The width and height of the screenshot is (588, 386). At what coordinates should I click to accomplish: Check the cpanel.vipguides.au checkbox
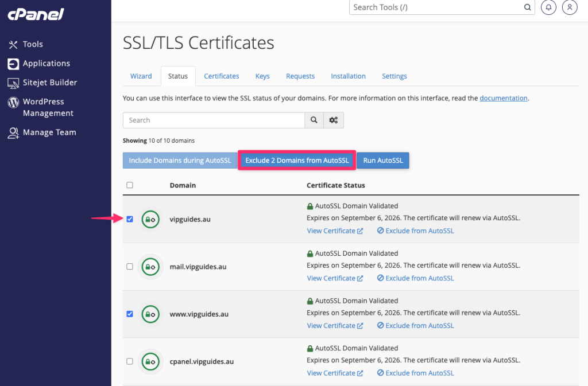coord(130,361)
